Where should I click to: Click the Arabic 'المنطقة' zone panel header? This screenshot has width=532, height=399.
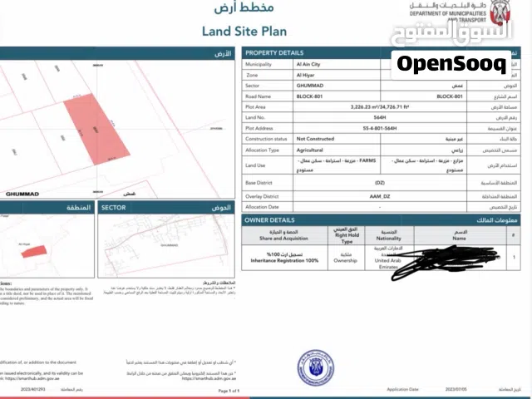point(78,208)
